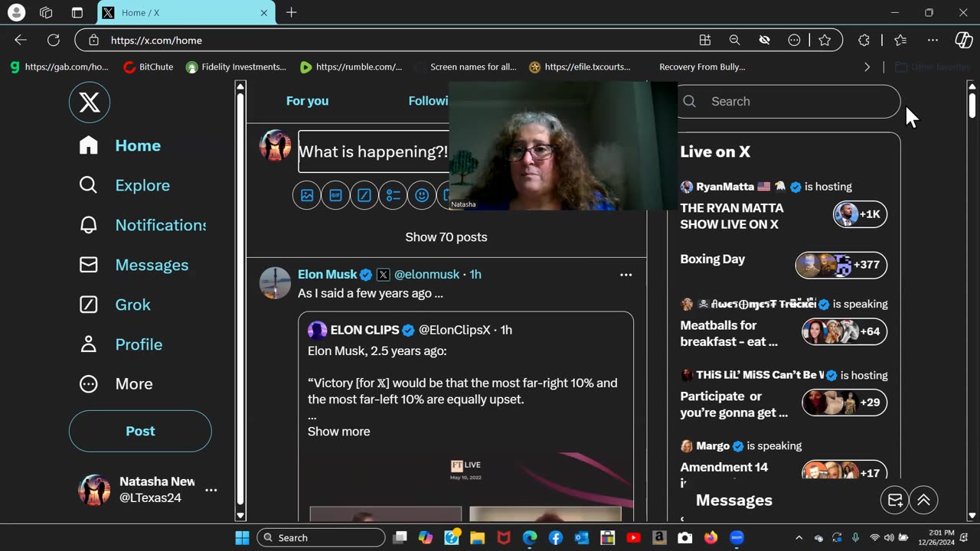Open more options on Elon Musk's post

click(626, 275)
